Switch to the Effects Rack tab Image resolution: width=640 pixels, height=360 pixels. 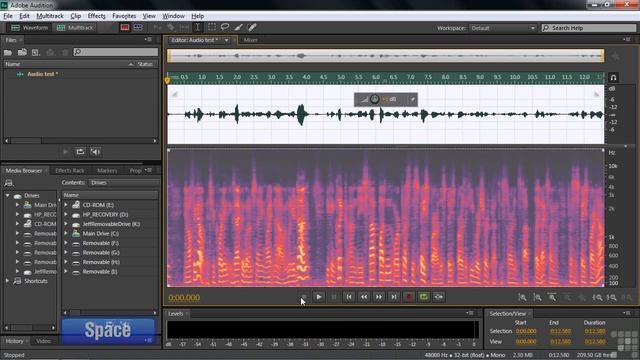(70, 171)
